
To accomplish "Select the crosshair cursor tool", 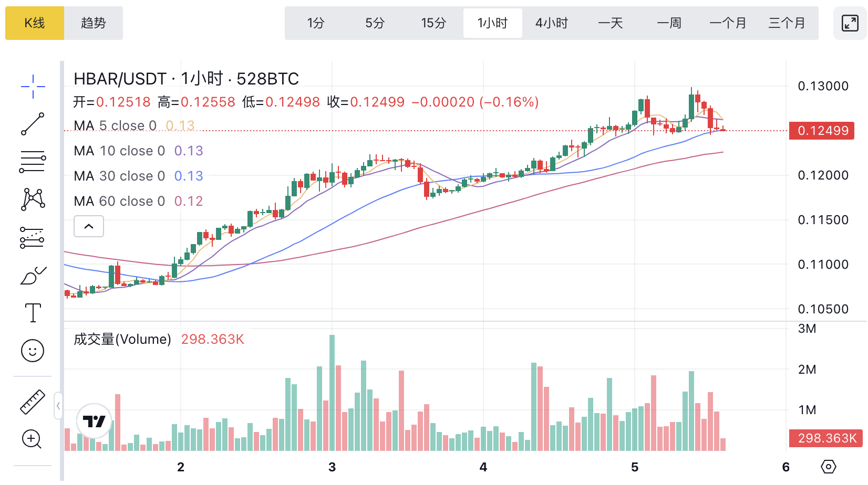I will (x=33, y=87).
